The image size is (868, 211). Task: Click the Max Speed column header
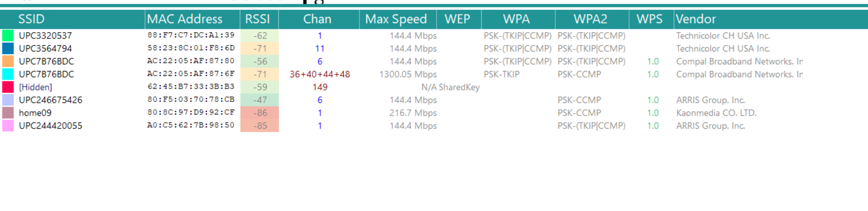395,19
